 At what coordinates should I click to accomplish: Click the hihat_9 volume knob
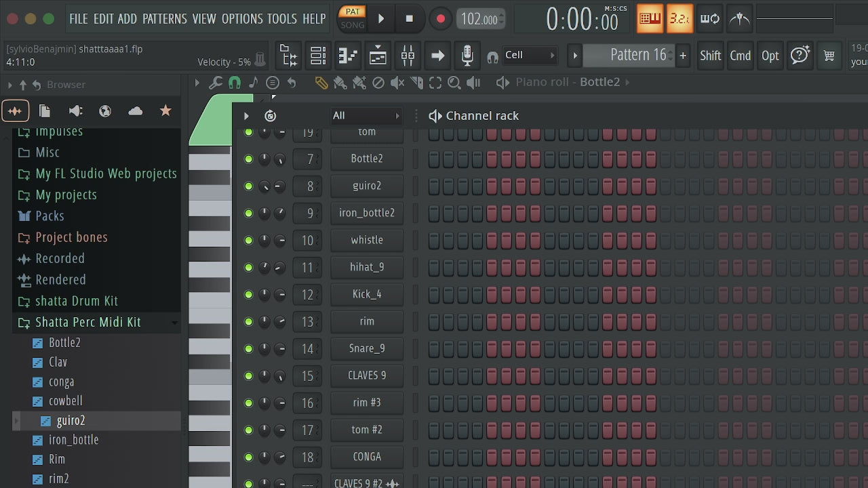coord(279,267)
